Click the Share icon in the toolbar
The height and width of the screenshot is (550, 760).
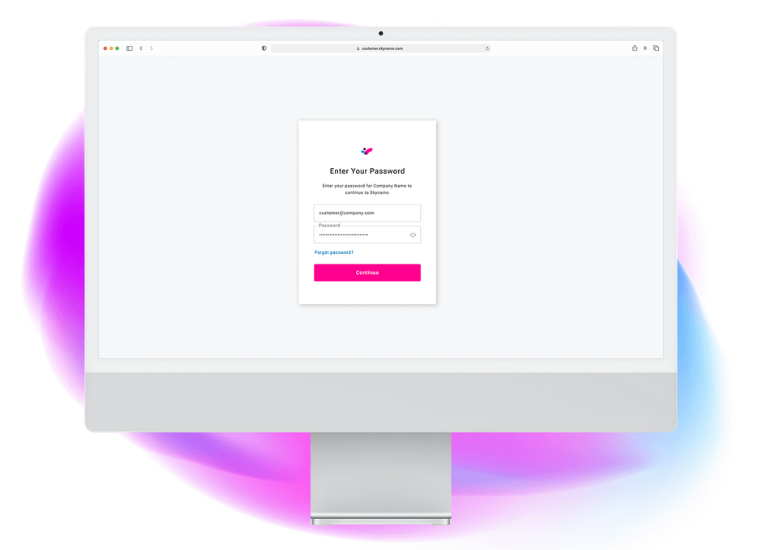click(634, 48)
